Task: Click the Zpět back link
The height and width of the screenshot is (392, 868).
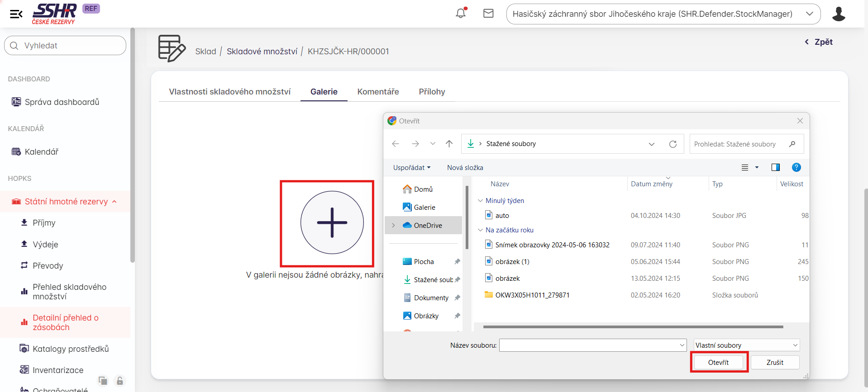Action: (819, 42)
